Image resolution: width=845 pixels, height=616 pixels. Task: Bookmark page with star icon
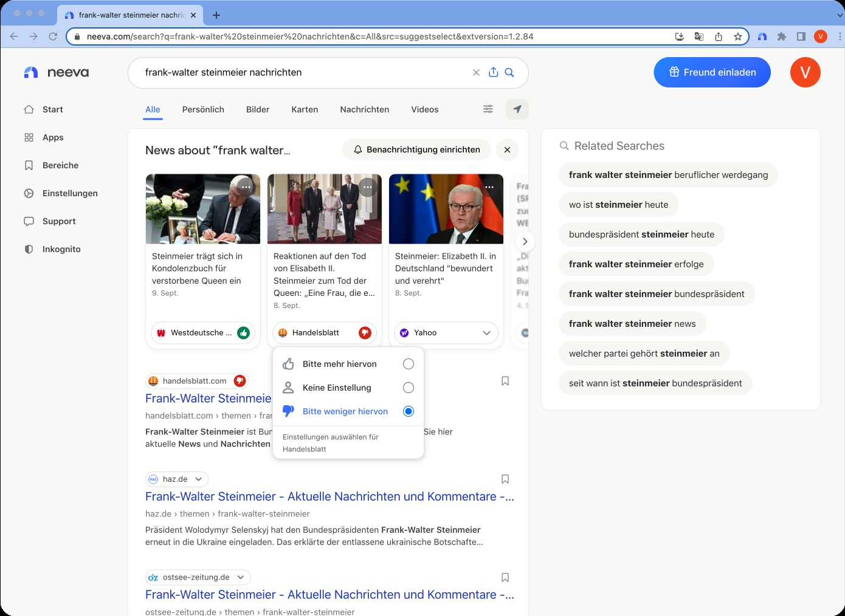(738, 36)
